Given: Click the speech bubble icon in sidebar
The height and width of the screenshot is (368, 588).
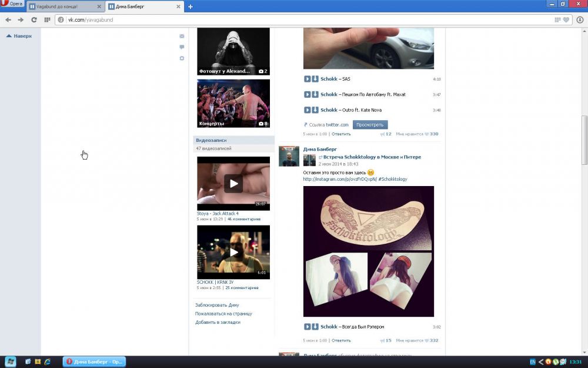Looking at the screenshot, I should click(x=182, y=47).
